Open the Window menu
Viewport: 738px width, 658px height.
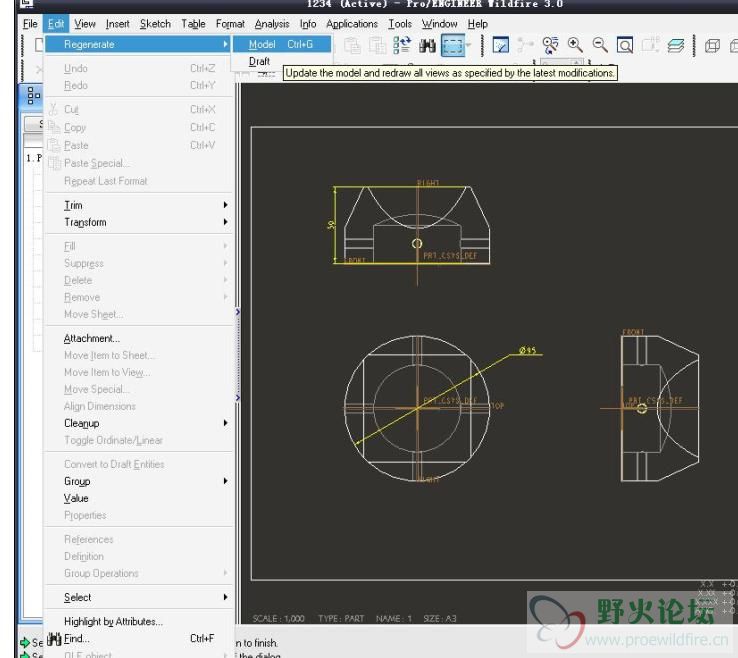pyautogui.click(x=439, y=24)
